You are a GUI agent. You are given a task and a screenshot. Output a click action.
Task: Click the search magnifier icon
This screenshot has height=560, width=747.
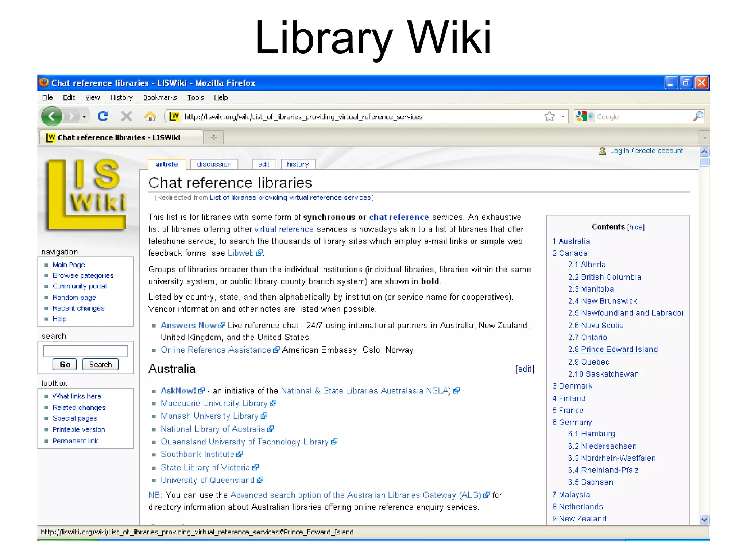tap(697, 116)
